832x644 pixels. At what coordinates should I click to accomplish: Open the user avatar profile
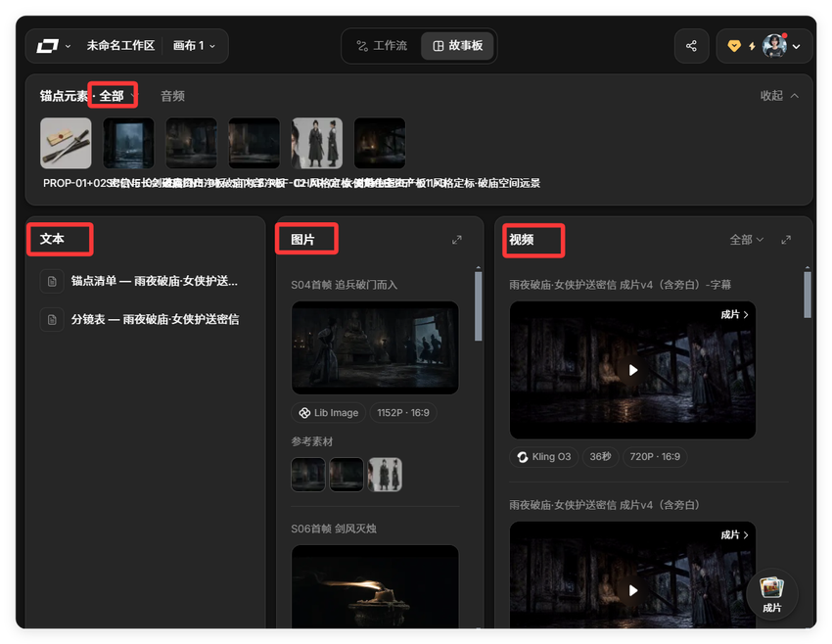pyautogui.click(x=774, y=46)
